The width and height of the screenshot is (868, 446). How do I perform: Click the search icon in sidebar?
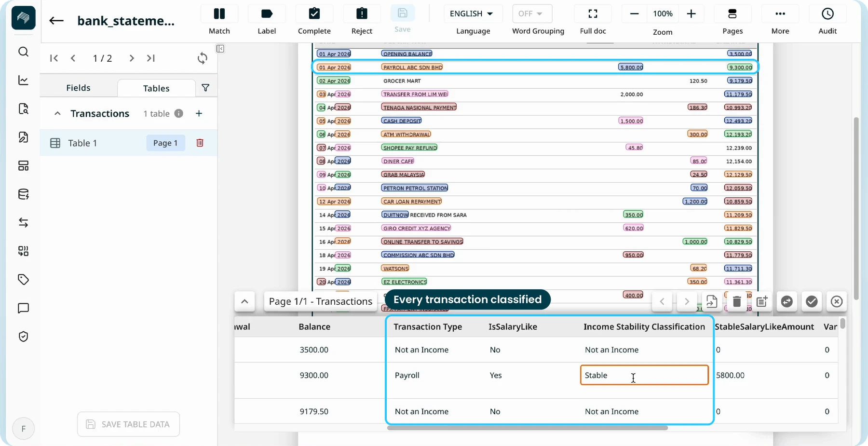23,52
